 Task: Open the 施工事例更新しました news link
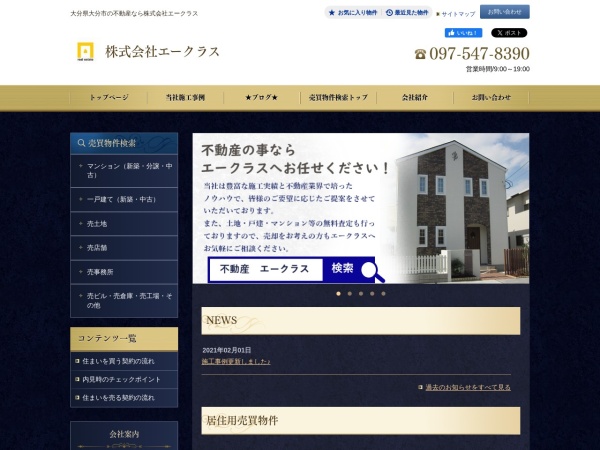pyautogui.click(x=236, y=361)
